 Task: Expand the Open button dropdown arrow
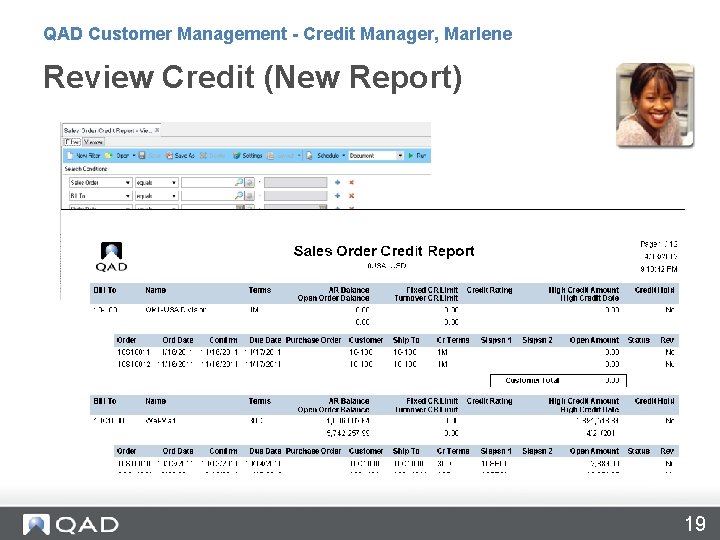point(134,156)
